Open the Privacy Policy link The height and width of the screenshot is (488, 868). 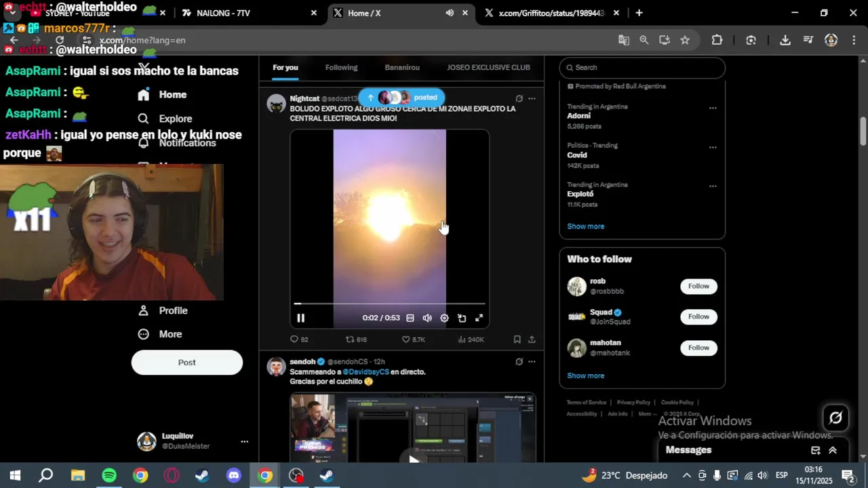(633, 403)
